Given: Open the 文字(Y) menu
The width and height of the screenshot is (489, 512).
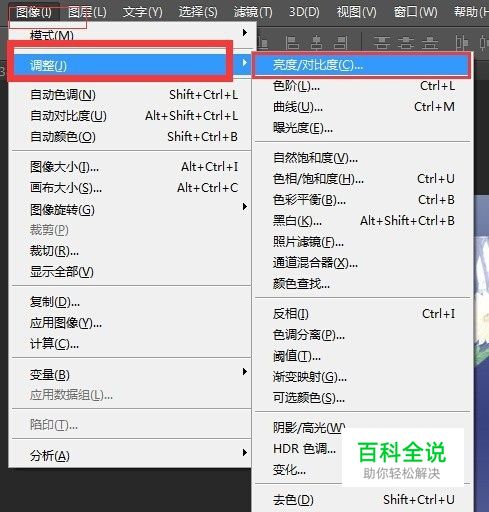Looking at the screenshot, I should [x=142, y=12].
